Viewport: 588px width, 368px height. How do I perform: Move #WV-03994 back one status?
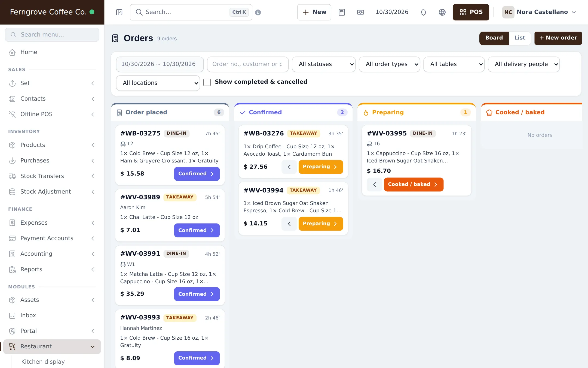click(x=289, y=224)
